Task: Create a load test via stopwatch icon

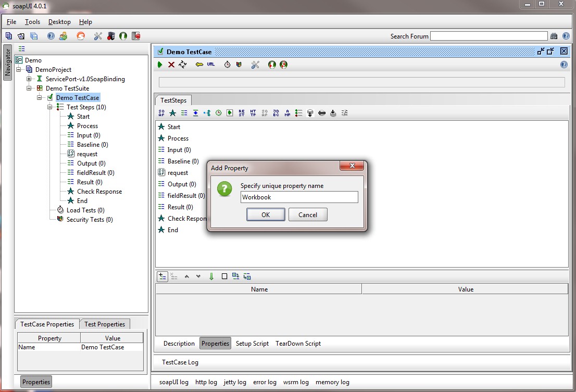Action: click(x=228, y=65)
